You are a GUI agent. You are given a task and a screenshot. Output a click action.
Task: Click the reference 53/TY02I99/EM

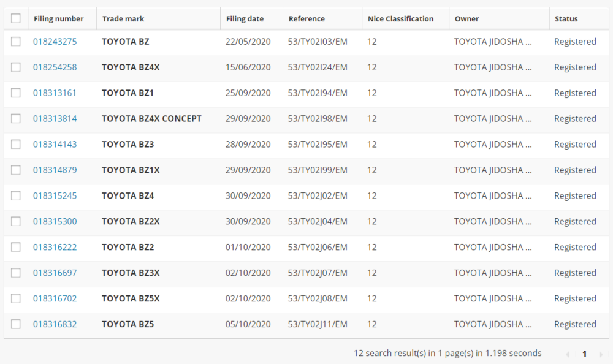[318, 170]
